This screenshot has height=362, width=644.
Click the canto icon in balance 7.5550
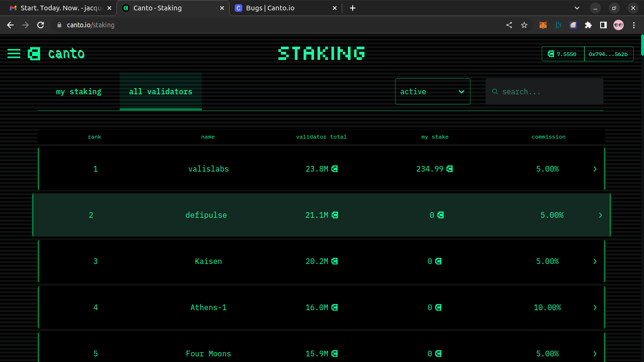[551, 54]
